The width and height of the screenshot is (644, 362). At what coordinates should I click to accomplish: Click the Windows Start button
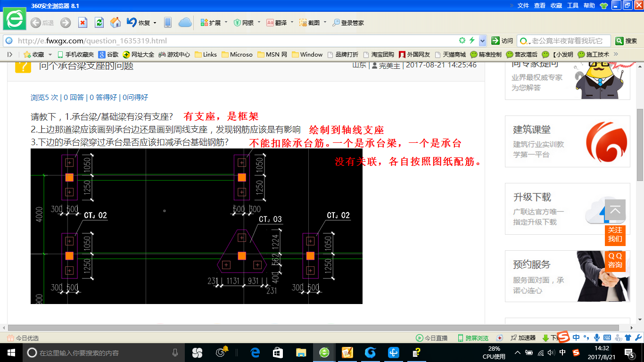click(x=10, y=353)
